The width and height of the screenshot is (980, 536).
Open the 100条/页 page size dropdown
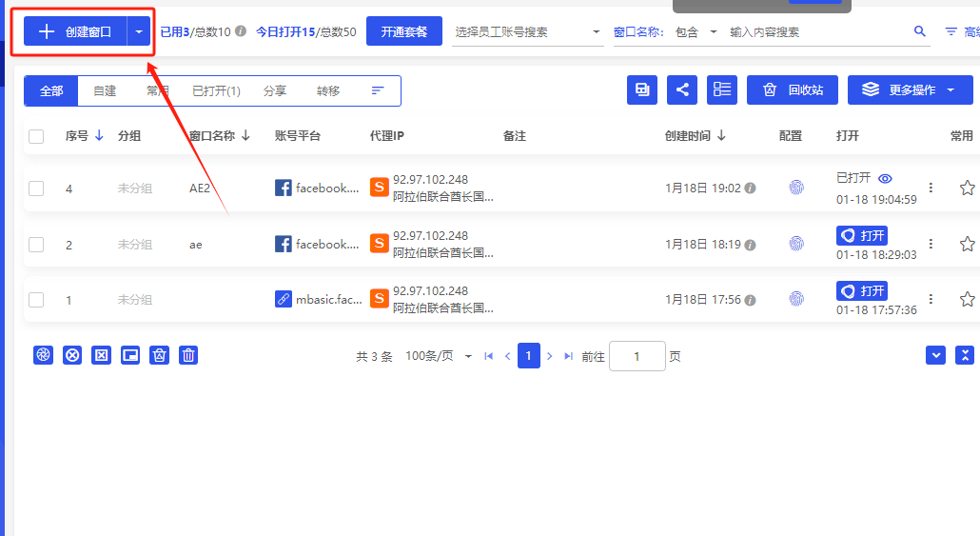pyautogui.click(x=439, y=356)
